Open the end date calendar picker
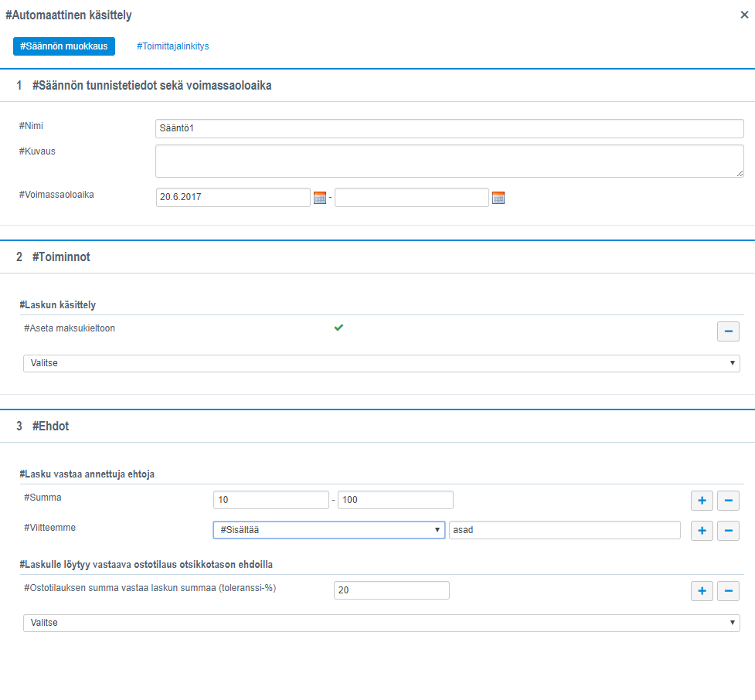755x700 pixels. (x=498, y=198)
